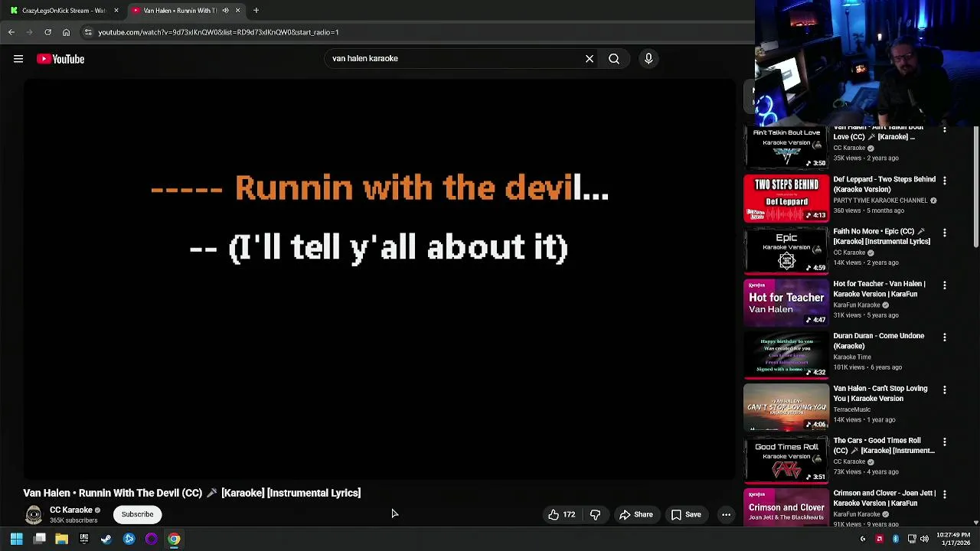View site information icon in address bar

(x=88, y=32)
